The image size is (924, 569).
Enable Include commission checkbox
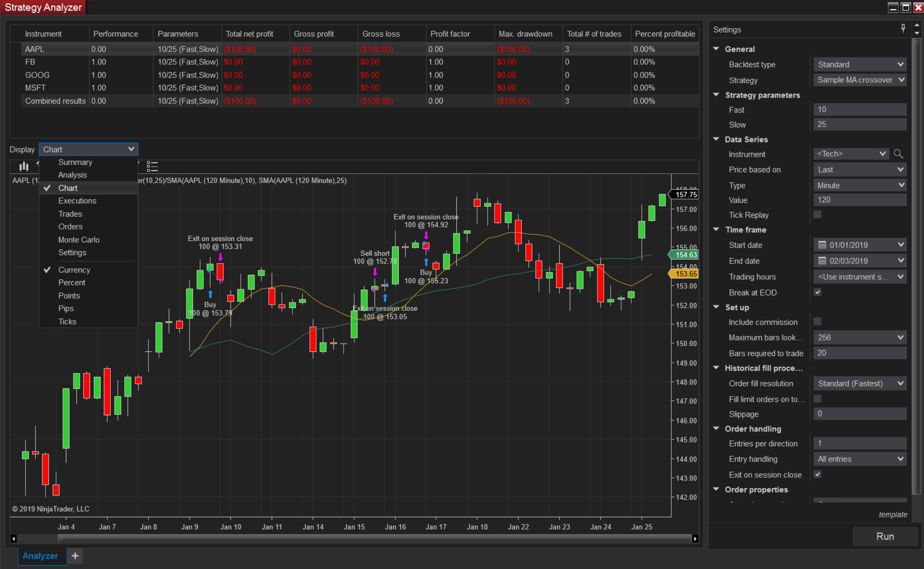pyautogui.click(x=817, y=322)
